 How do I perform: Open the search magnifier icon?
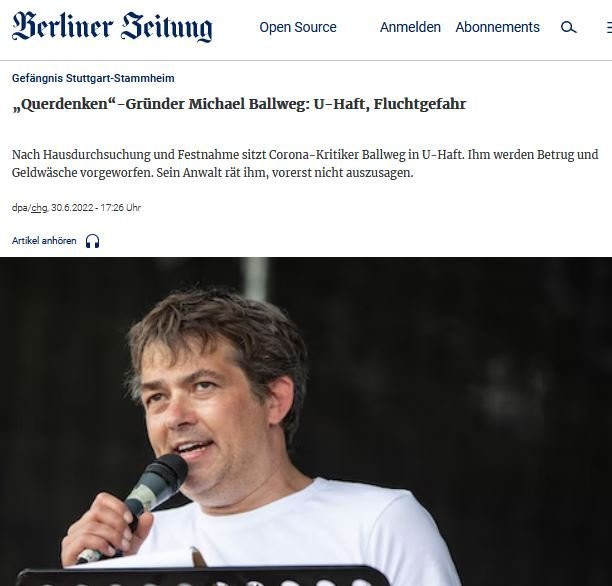click(x=568, y=27)
